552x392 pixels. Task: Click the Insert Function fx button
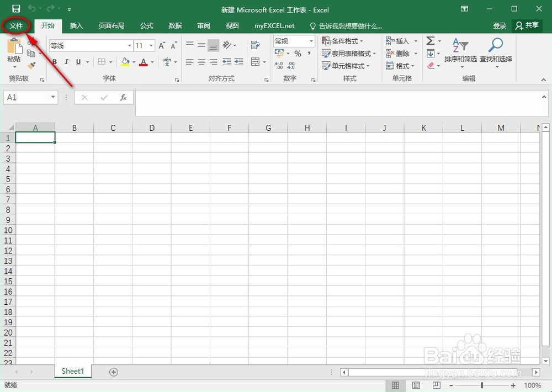coord(123,98)
